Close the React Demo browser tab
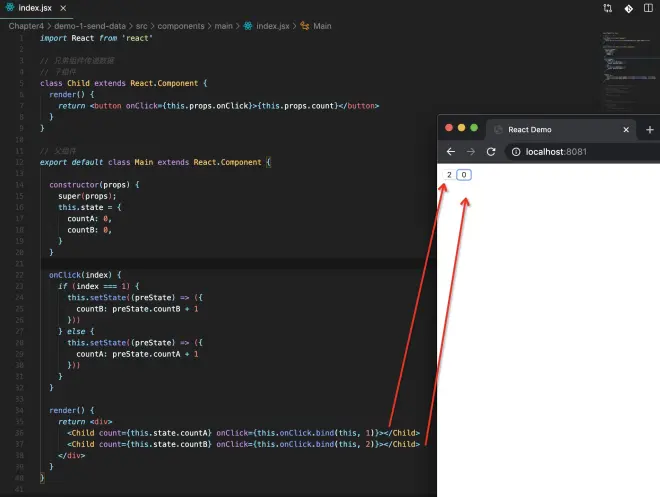Viewport: 660px width, 497px height. 626,130
